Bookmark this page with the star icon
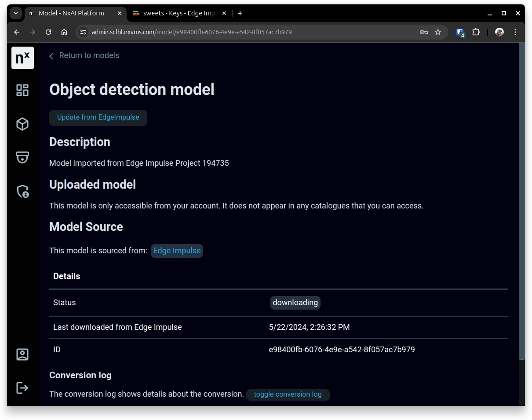532x420 pixels. click(438, 32)
